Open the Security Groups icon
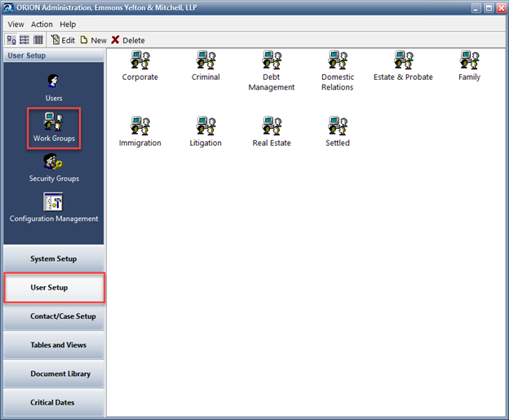This screenshot has width=509, height=420. (54, 162)
